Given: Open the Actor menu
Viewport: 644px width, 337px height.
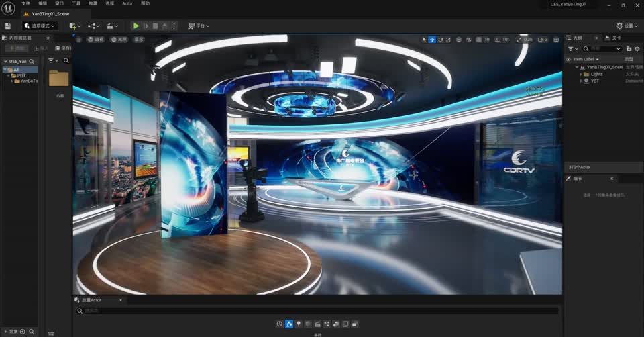Looking at the screenshot, I should point(127,3).
